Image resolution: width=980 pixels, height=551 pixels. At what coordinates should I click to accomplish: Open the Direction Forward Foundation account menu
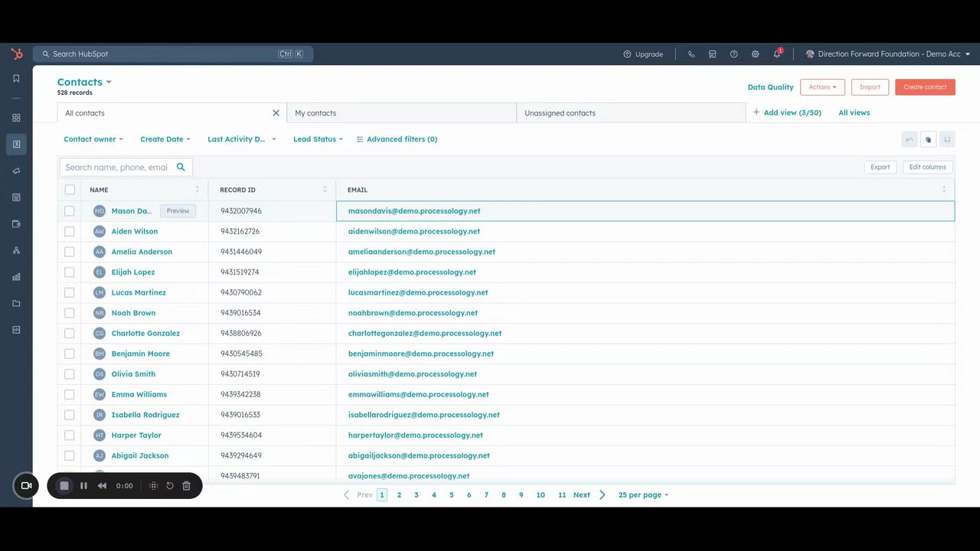click(888, 54)
